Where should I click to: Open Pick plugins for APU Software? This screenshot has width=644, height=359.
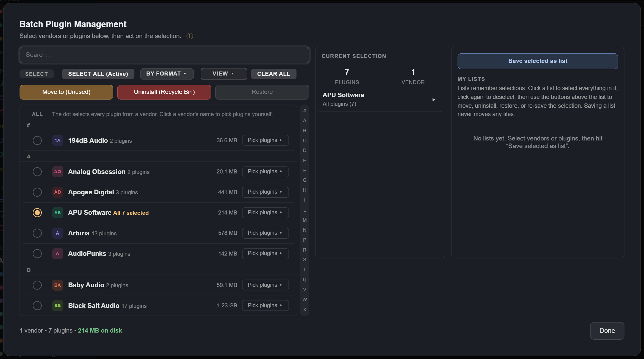[265, 213]
